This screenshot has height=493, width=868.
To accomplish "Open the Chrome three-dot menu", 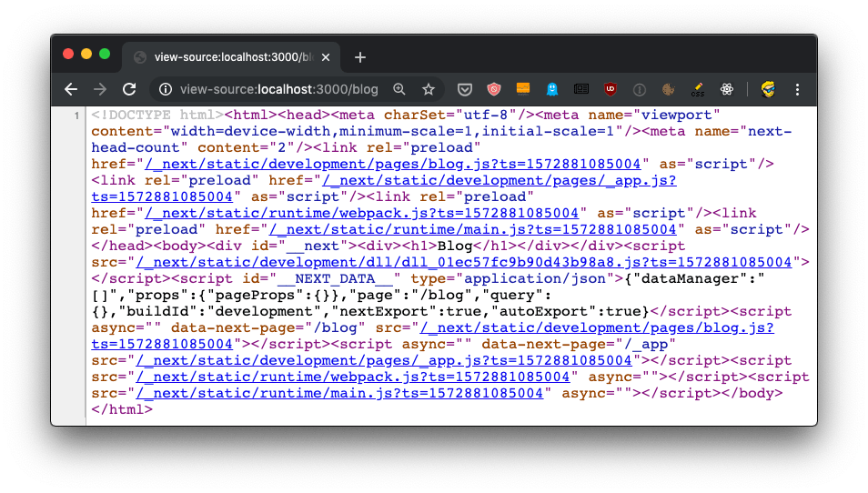I will click(797, 89).
